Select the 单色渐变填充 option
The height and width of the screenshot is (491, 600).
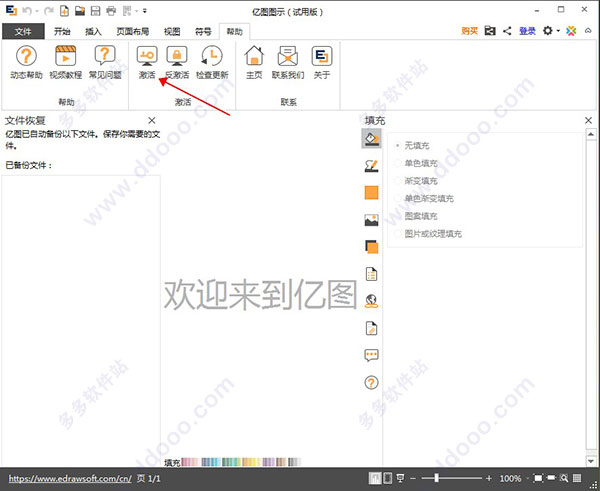tap(424, 199)
